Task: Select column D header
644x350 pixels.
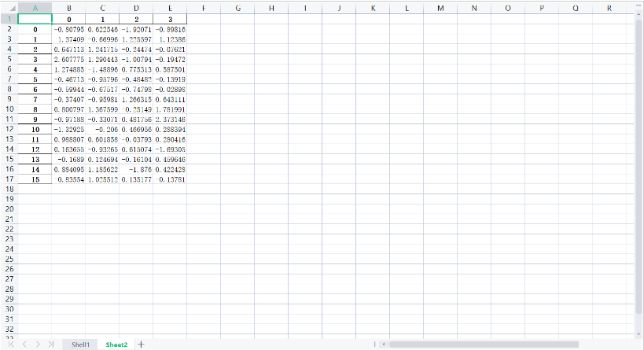Action: pyautogui.click(x=136, y=8)
